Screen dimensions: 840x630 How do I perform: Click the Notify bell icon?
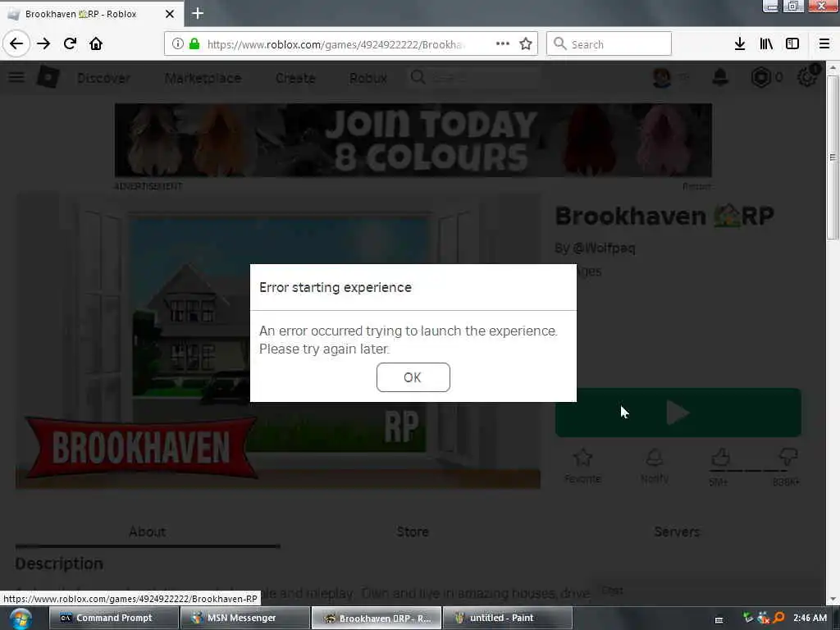655,466
